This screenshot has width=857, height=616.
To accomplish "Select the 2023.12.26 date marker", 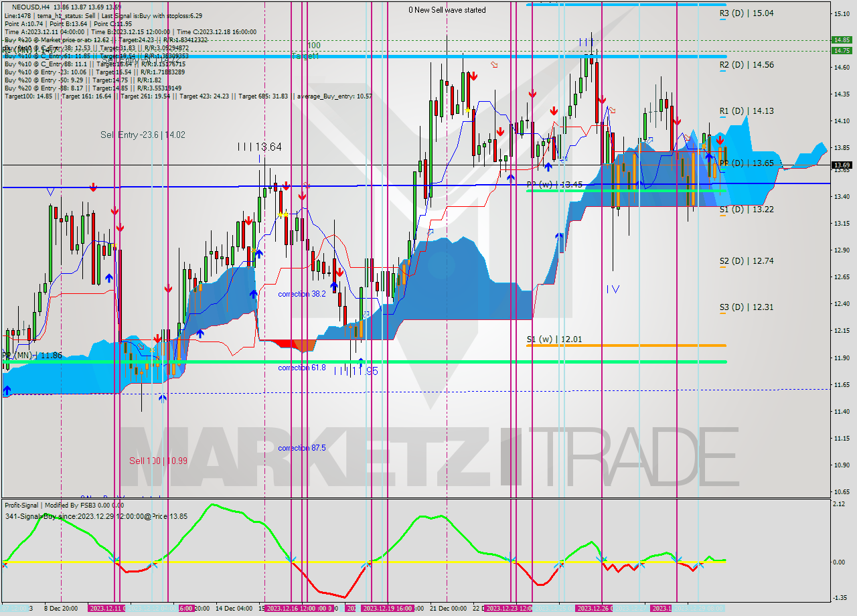I will pyautogui.click(x=593, y=609).
